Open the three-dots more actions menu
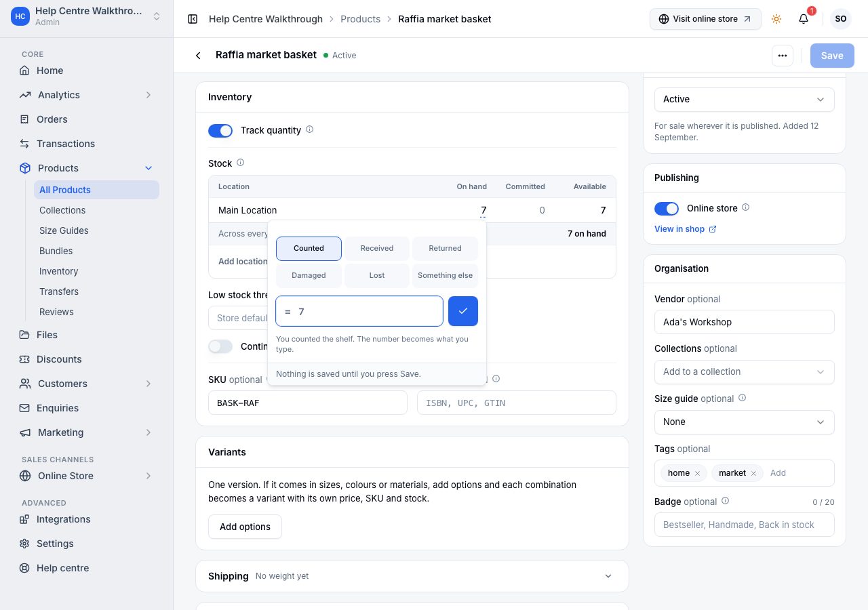Viewport: 868px width, 610px height. (783, 56)
